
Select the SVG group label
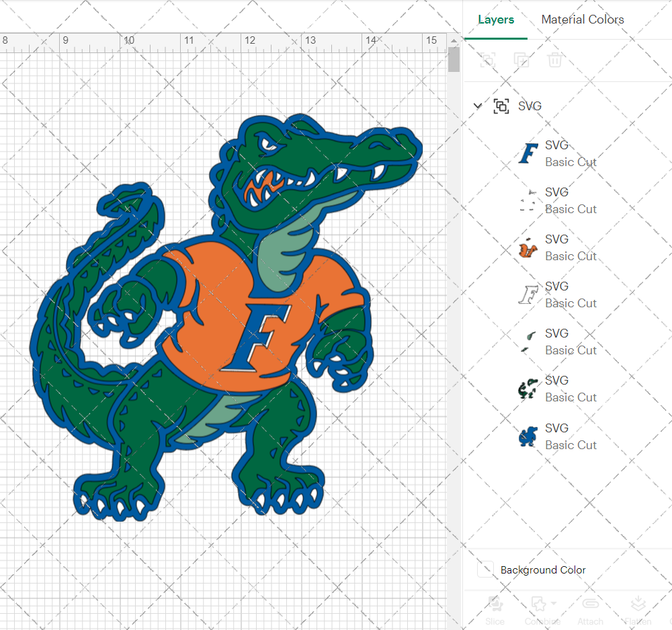pos(530,106)
